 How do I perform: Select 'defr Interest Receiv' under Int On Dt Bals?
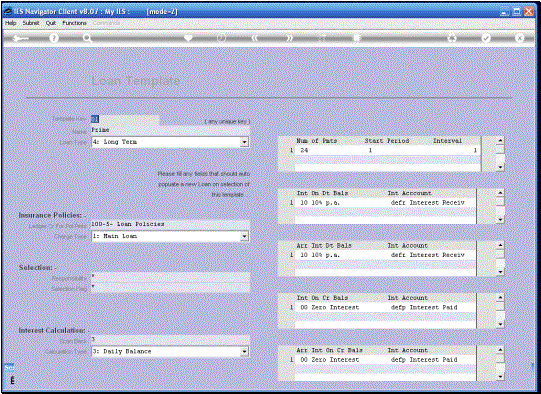(427, 203)
